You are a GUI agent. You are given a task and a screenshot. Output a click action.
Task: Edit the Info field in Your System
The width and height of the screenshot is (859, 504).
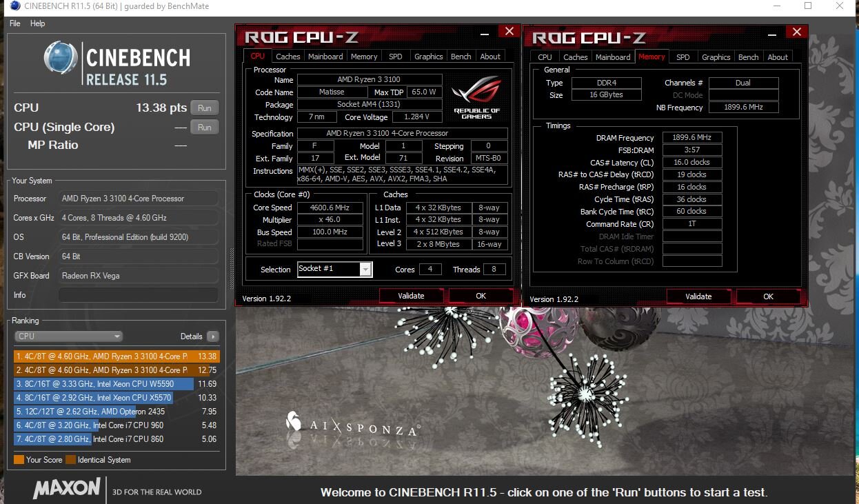tap(138, 295)
